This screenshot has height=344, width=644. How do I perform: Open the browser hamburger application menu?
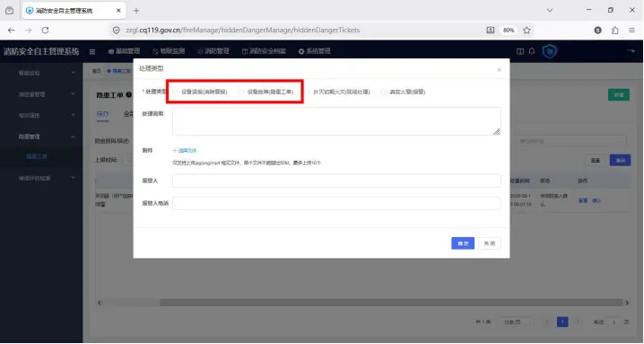(631, 30)
